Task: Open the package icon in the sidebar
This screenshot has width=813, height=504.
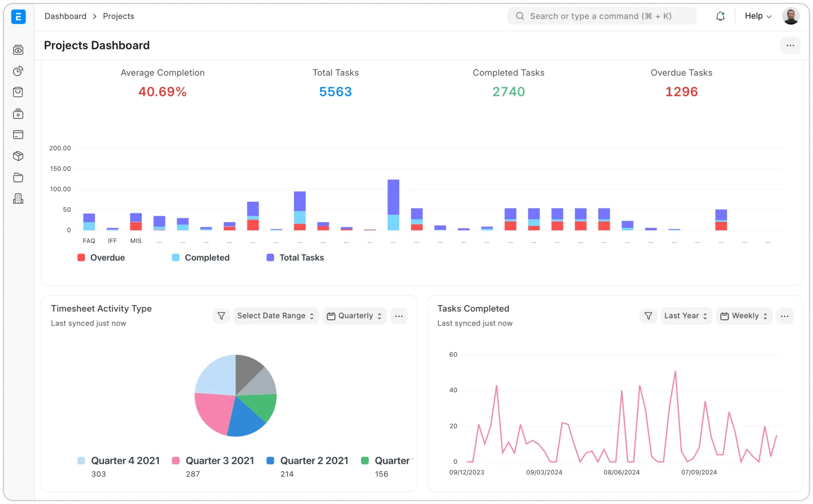Action: 18,156
